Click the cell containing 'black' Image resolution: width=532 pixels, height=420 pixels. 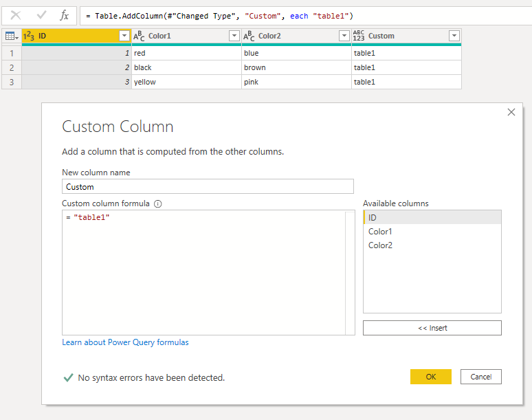[186, 67]
